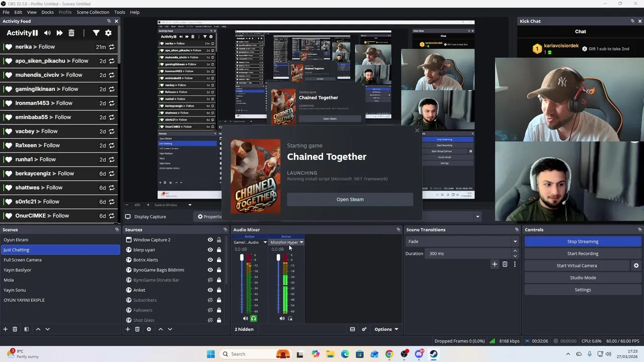
Task: Open Activity Feed settings gear
Action: 108,33
